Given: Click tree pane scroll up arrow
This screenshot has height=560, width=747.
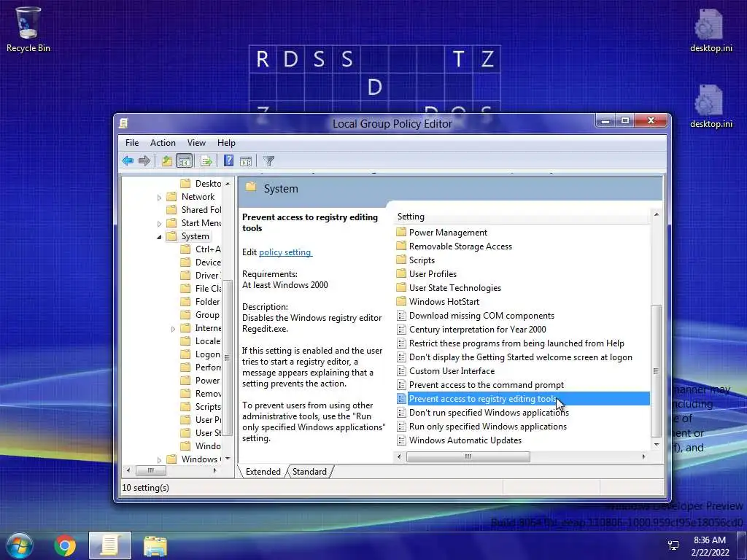Looking at the screenshot, I should point(228,184).
